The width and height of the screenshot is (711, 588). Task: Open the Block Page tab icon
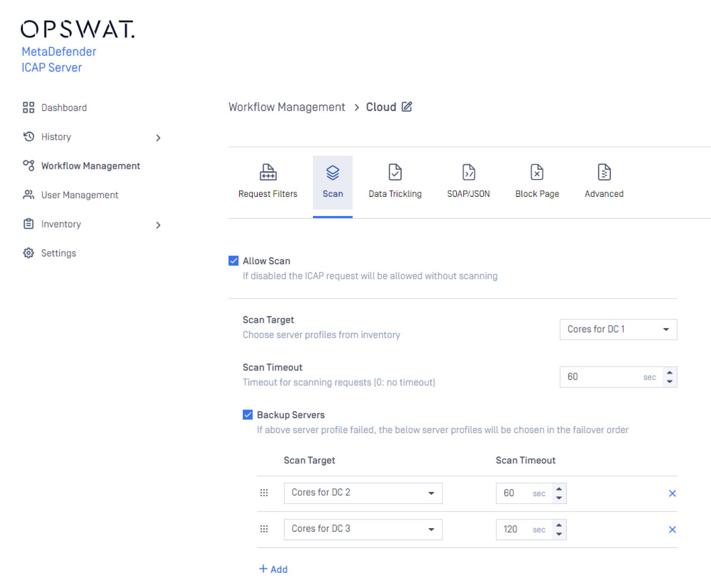tap(537, 172)
